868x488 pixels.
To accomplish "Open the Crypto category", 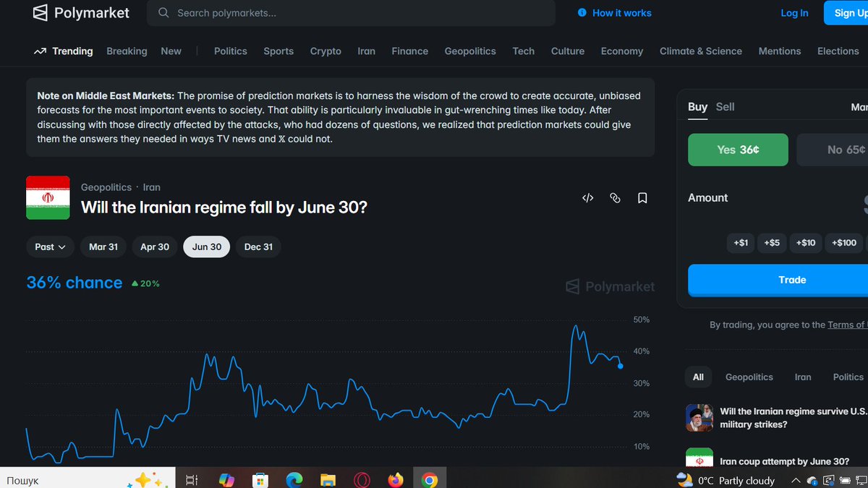I will [x=325, y=51].
